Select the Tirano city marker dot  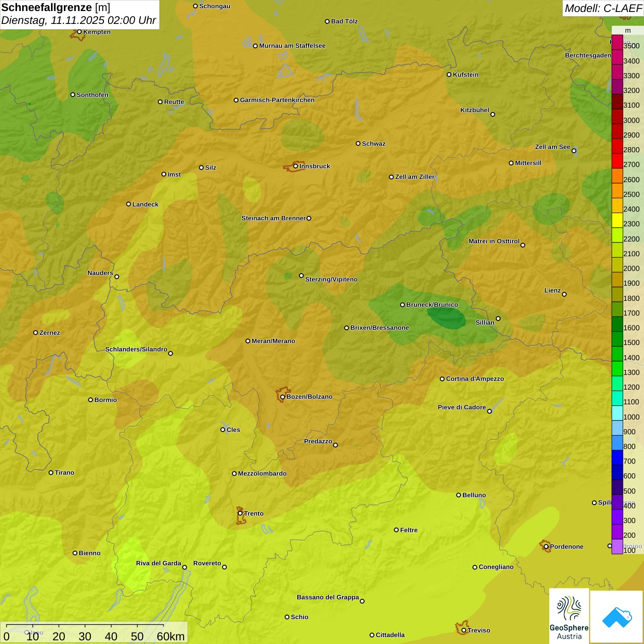coord(51,472)
